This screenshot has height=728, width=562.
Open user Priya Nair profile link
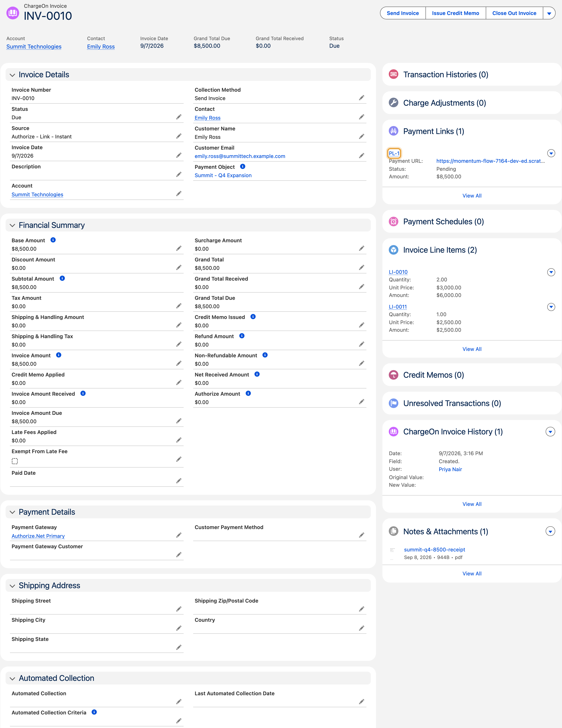click(x=450, y=469)
